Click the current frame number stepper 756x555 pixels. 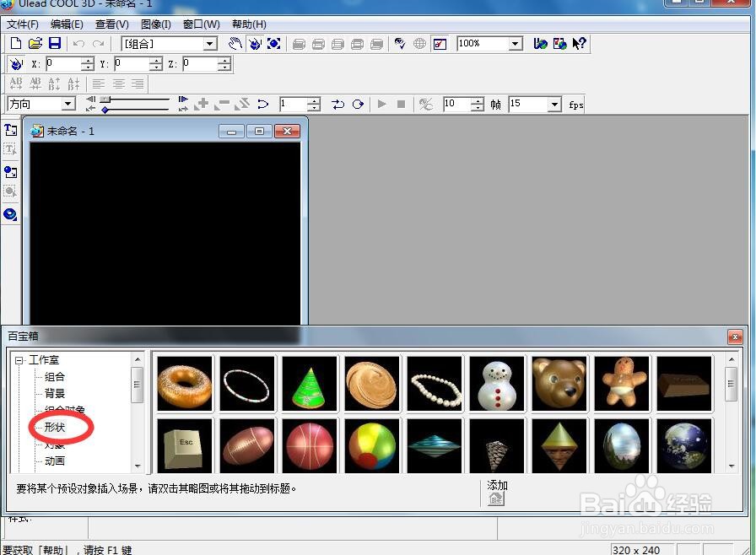point(314,104)
